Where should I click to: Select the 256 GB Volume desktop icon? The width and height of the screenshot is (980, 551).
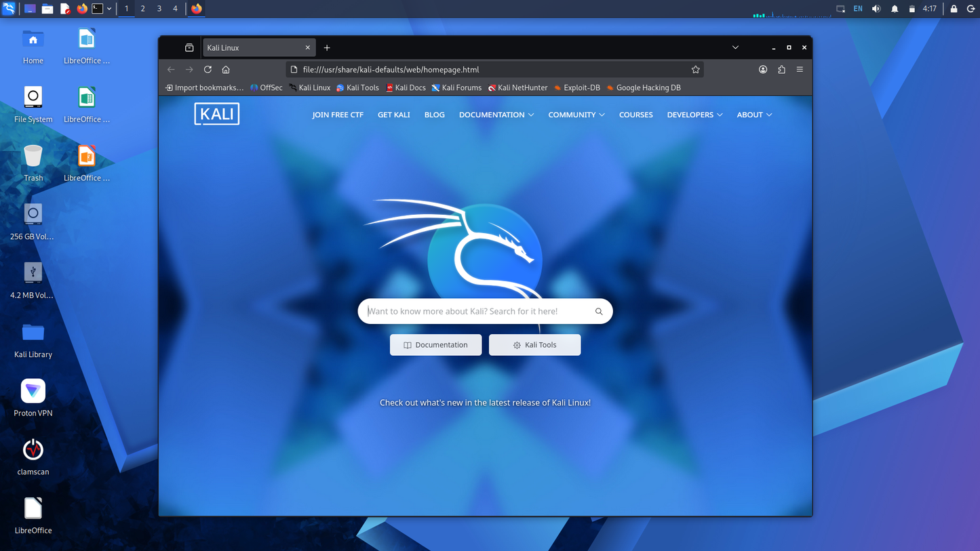(33, 222)
